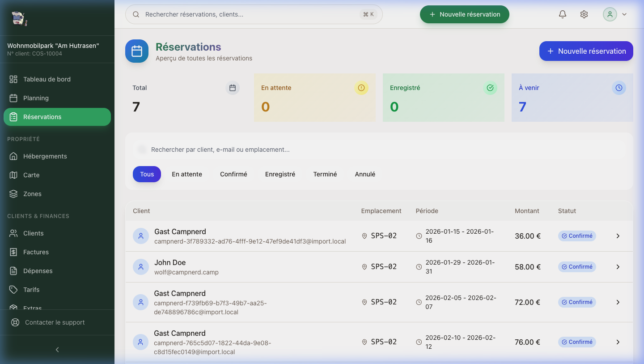Click clock icon in 2026-02-10 period row
This screenshot has height=364, width=644.
point(419,342)
